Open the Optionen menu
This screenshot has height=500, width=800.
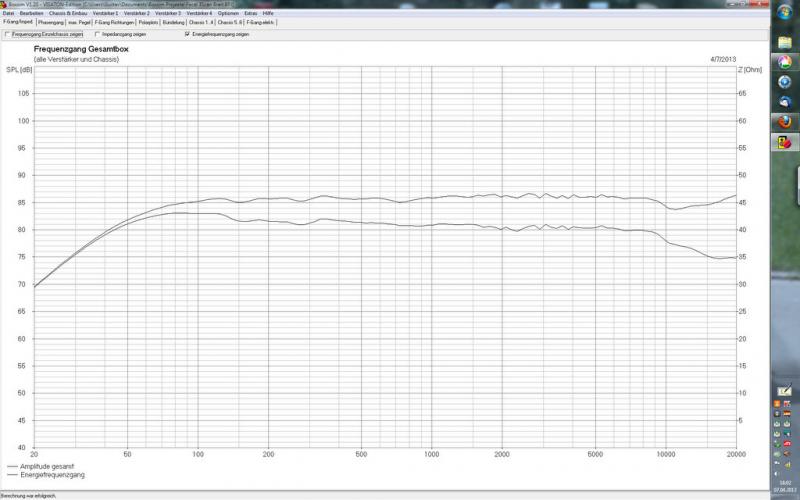(228, 13)
